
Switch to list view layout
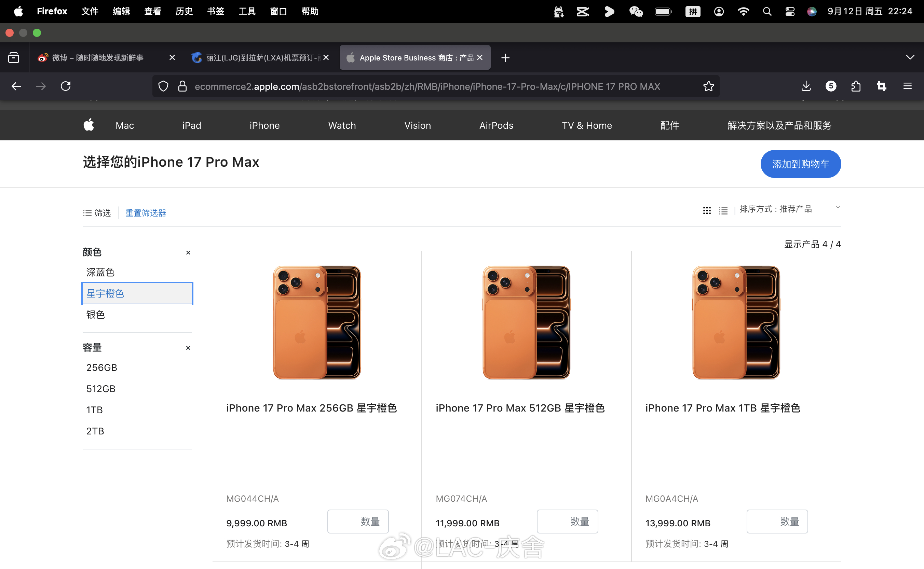click(723, 210)
